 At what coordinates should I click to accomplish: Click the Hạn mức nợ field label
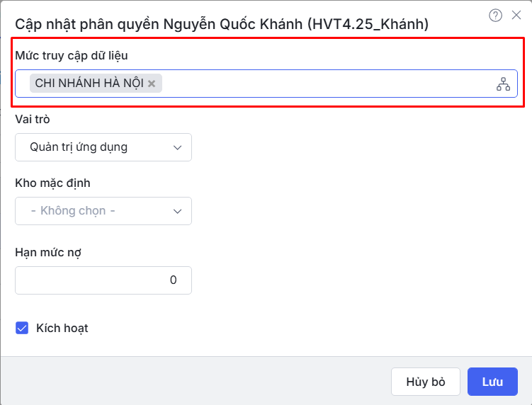pos(48,252)
